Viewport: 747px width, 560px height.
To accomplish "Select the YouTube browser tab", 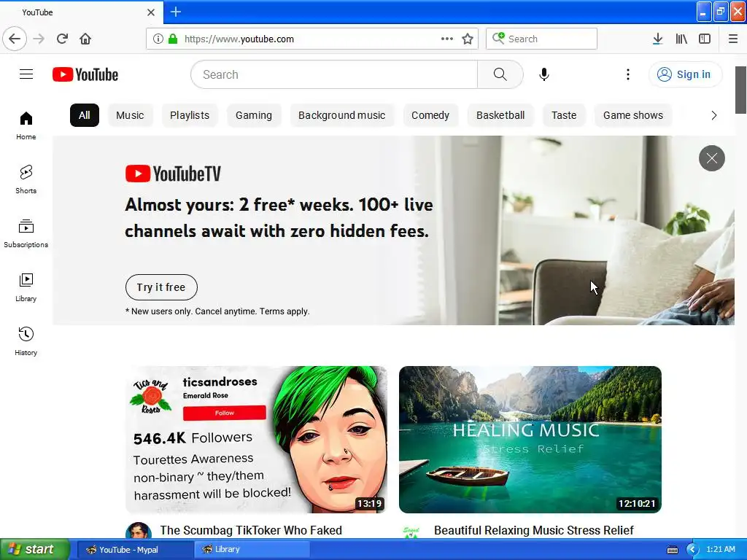I will (x=82, y=12).
